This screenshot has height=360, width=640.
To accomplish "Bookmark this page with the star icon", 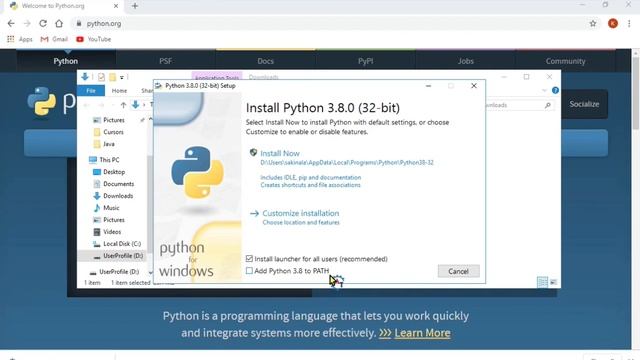I will [x=593, y=24].
